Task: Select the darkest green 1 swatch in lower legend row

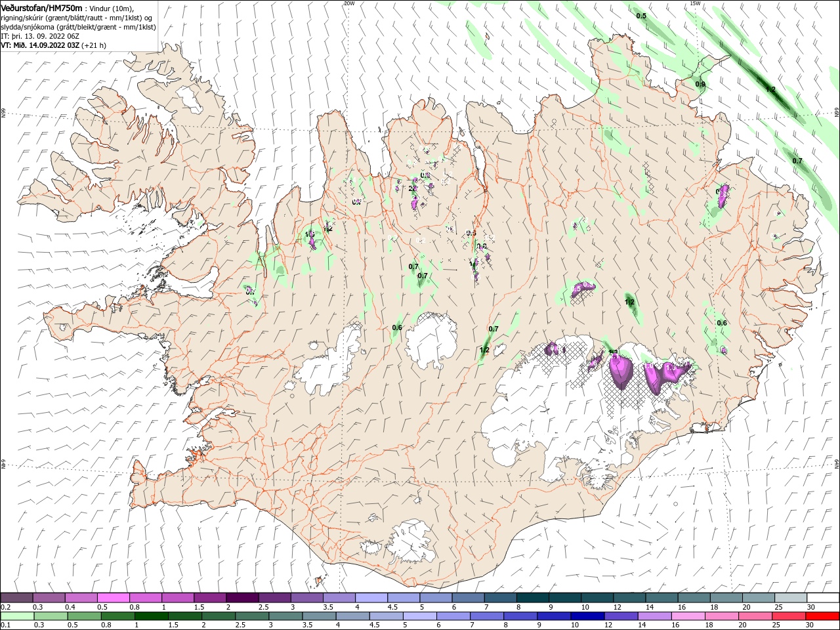Action: click(x=151, y=616)
